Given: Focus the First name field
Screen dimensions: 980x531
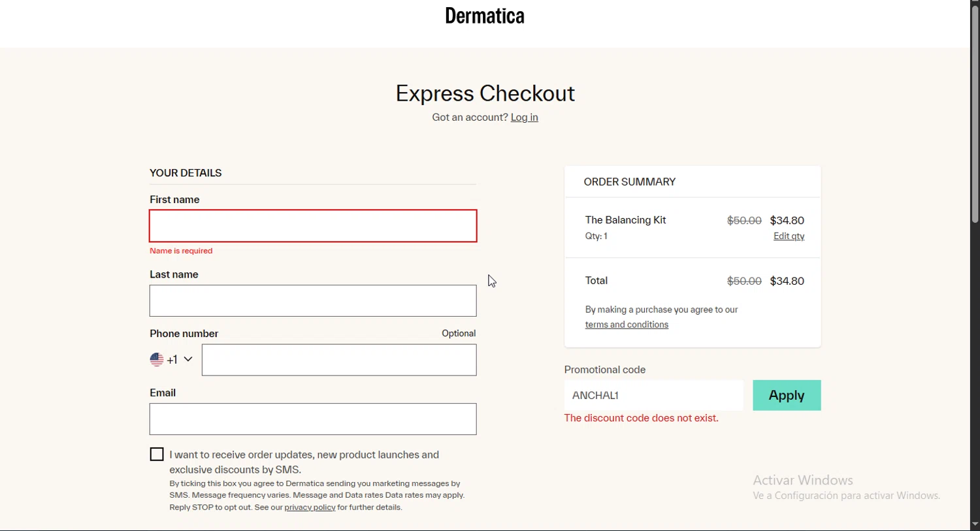Looking at the screenshot, I should tap(313, 226).
